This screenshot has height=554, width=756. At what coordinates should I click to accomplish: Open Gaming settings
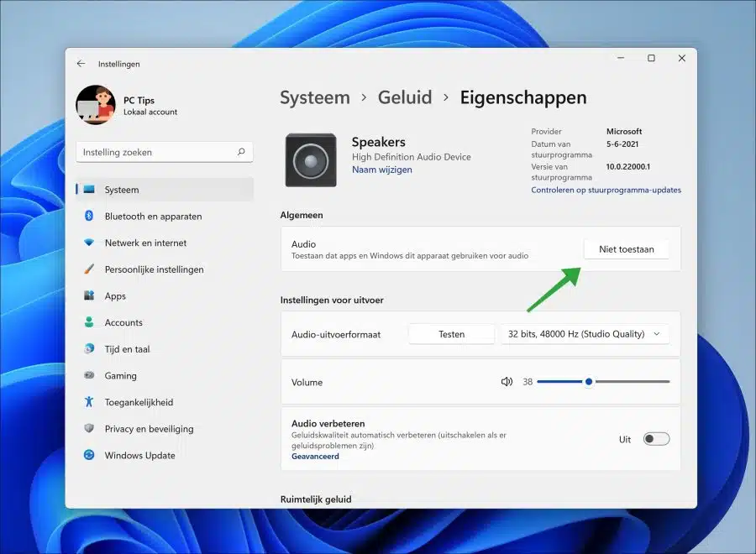pos(165,375)
